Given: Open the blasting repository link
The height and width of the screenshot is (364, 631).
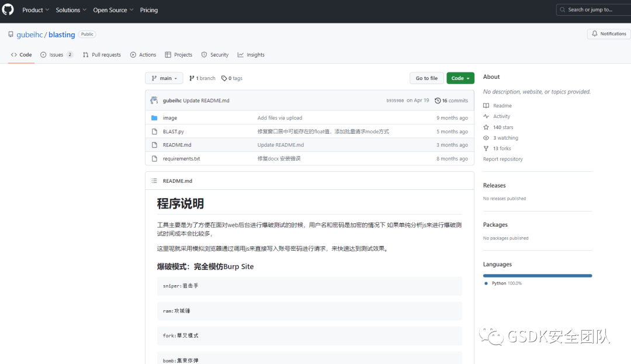Looking at the screenshot, I should [x=61, y=34].
